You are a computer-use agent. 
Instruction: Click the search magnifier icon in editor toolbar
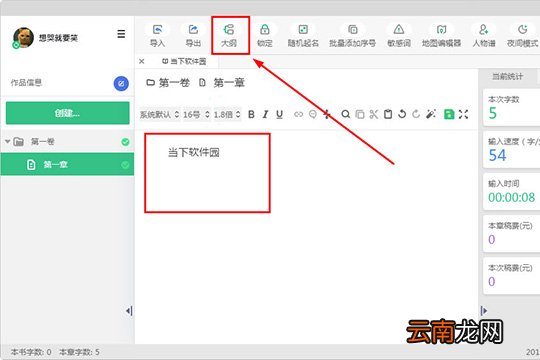point(345,114)
